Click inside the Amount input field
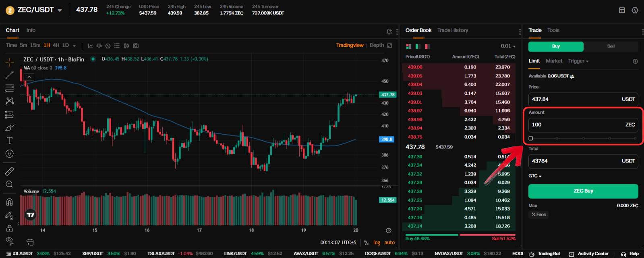This screenshot has width=644, height=258. click(583, 125)
